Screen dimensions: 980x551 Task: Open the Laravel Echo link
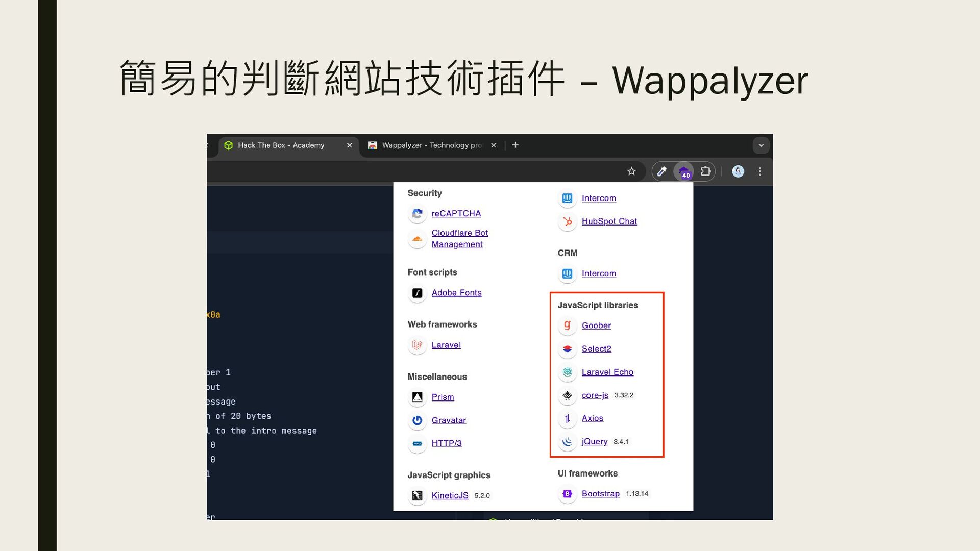[x=607, y=372]
